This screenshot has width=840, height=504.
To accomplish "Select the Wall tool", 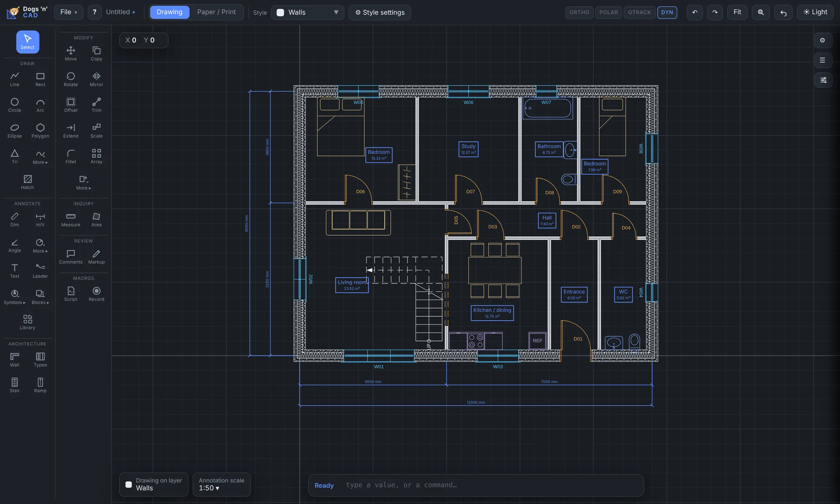I will 15,360.
